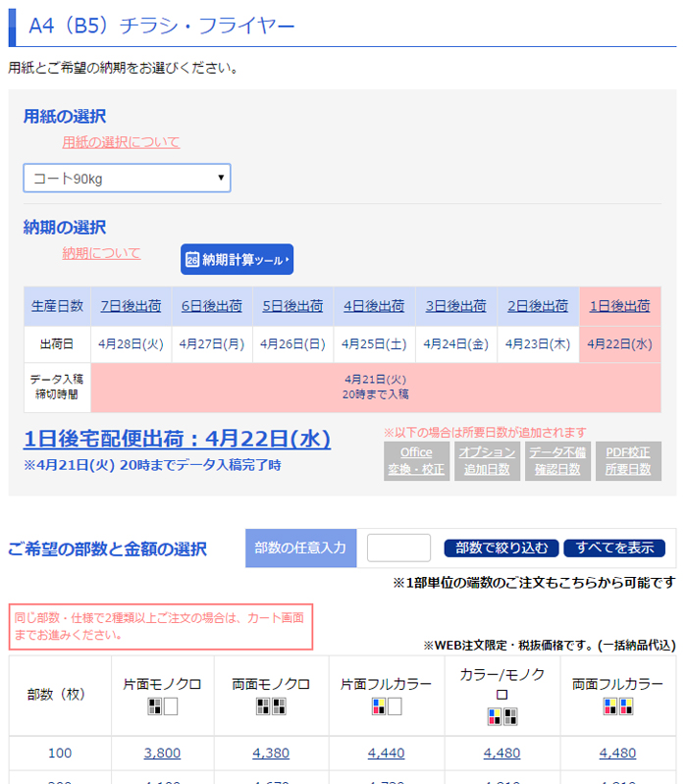The image size is (687, 784).
Task: Click the 納期計算ツール calendar button
Action: [x=237, y=260]
